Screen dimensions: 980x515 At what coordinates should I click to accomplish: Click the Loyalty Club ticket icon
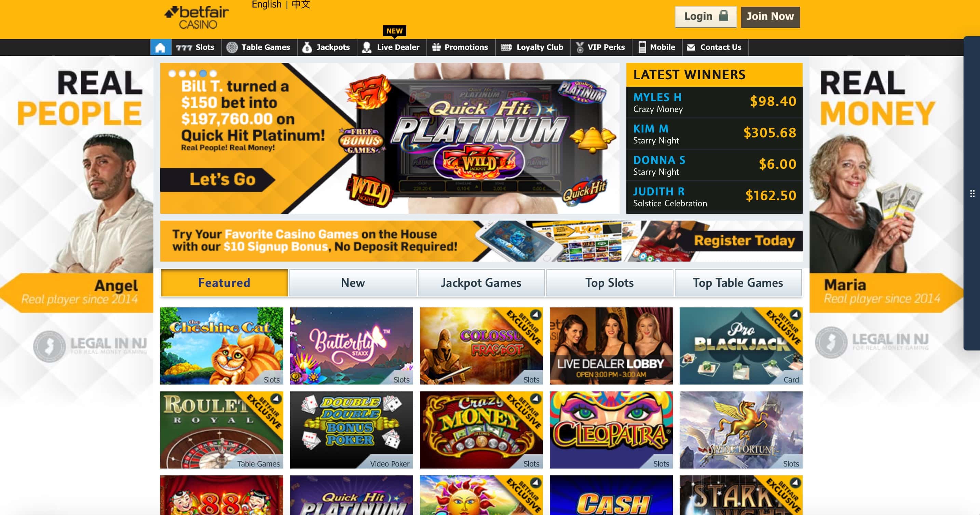506,47
